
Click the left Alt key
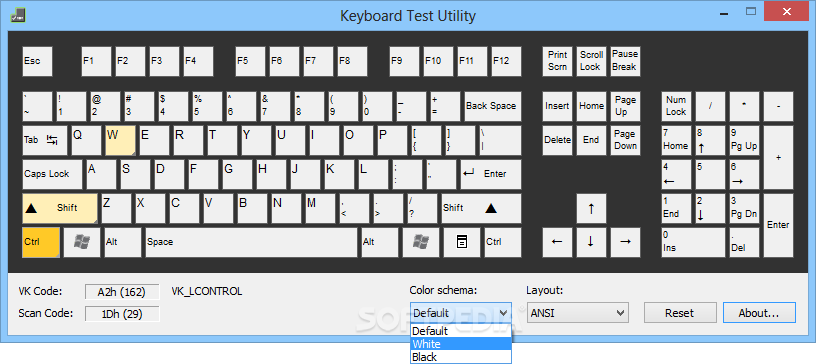[123, 242]
